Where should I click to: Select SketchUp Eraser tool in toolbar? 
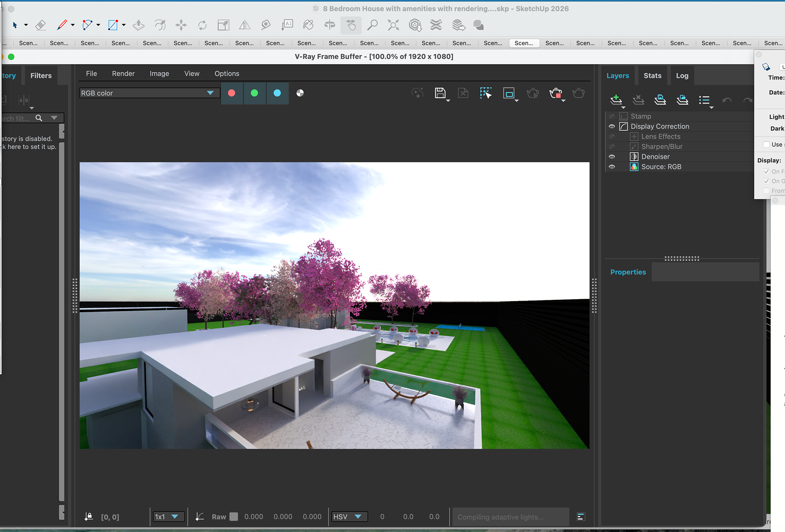click(40, 25)
